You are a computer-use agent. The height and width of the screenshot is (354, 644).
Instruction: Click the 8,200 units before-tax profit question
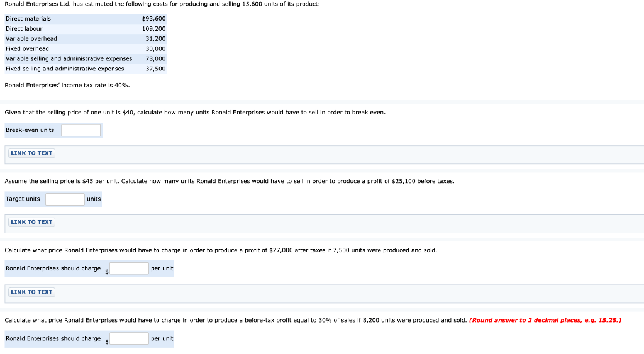236,320
